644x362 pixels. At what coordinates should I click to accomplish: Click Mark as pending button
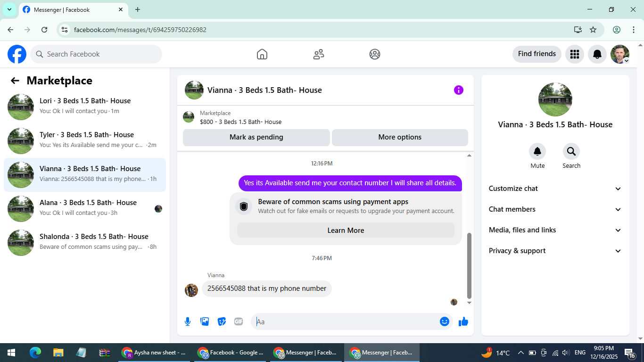click(256, 137)
